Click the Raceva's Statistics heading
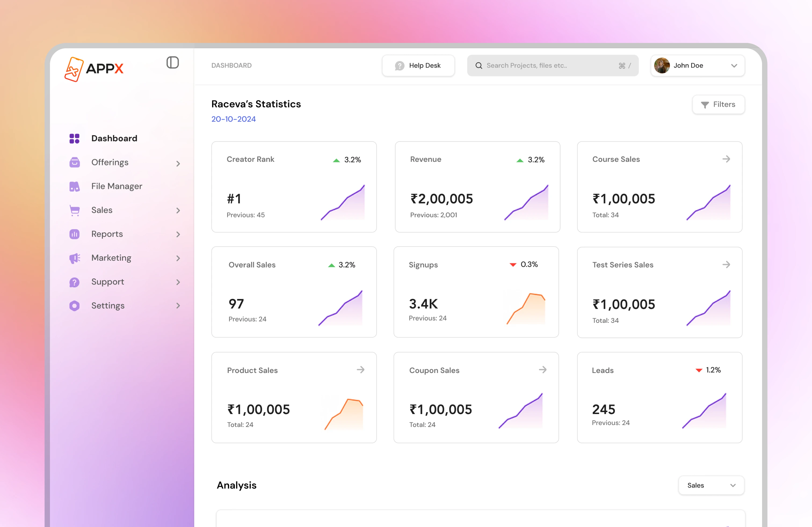This screenshot has width=812, height=527. pos(256,104)
